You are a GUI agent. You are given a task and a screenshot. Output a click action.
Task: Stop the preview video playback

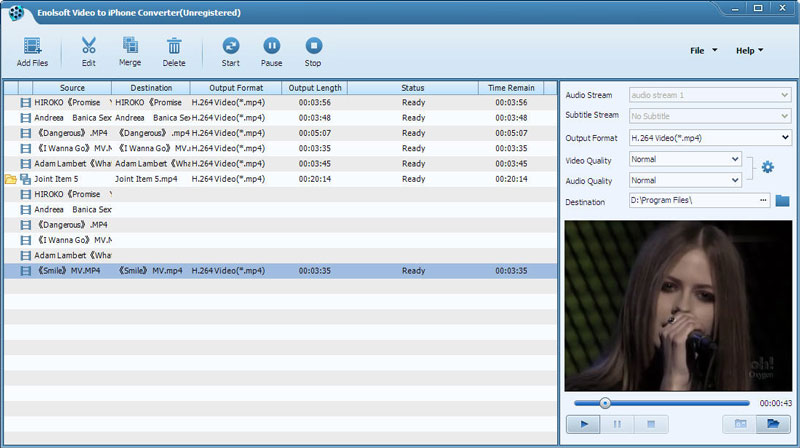tap(651, 424)
